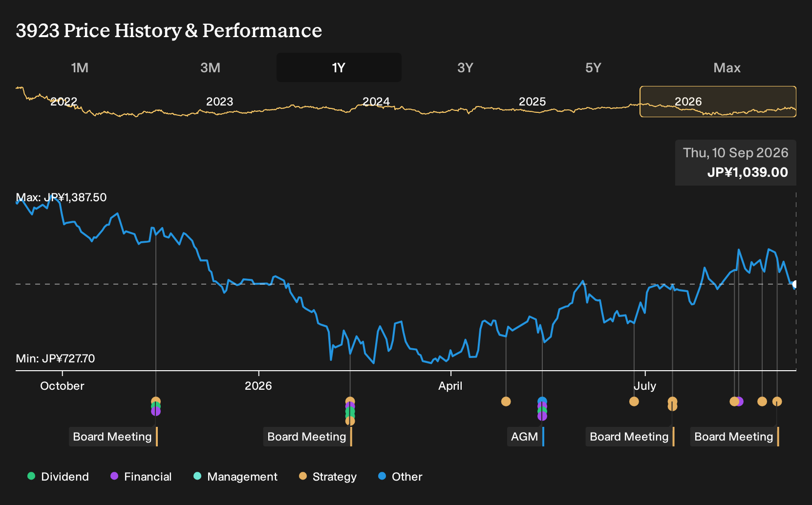Click the Strategy event dot after April
This screenshot has width=812, height=505.
coord(506,401)
